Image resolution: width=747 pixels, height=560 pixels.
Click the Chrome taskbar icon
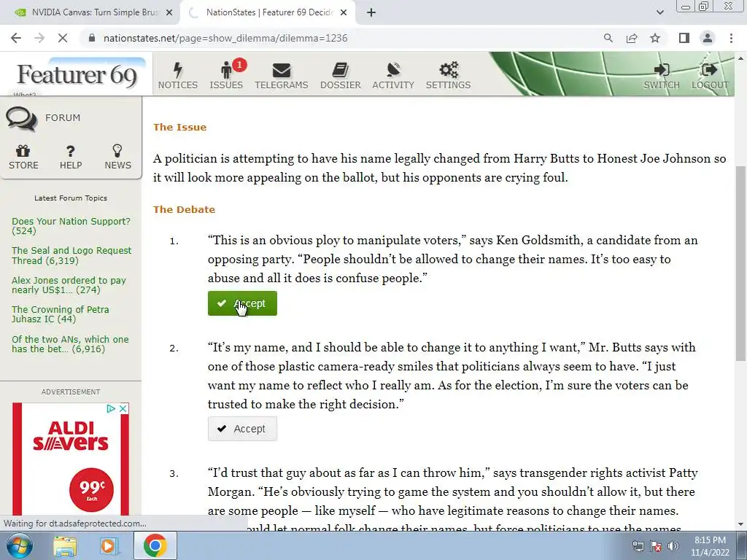tap(155, 546)
